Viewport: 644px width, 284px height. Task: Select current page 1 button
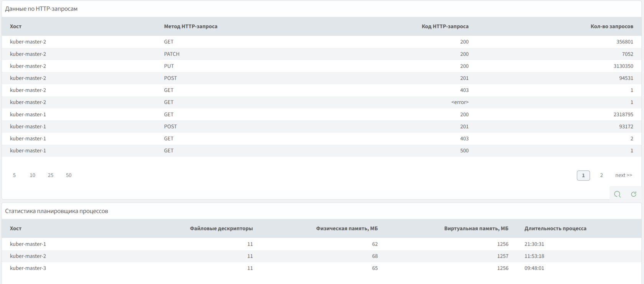(583, 175)
